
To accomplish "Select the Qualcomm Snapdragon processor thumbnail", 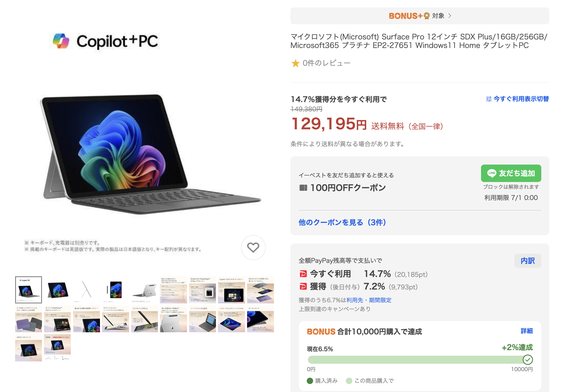I will (202, 290).
